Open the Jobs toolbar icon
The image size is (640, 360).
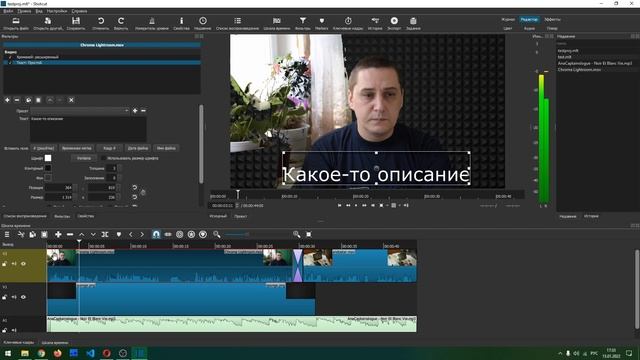click(x=413, y=21)
